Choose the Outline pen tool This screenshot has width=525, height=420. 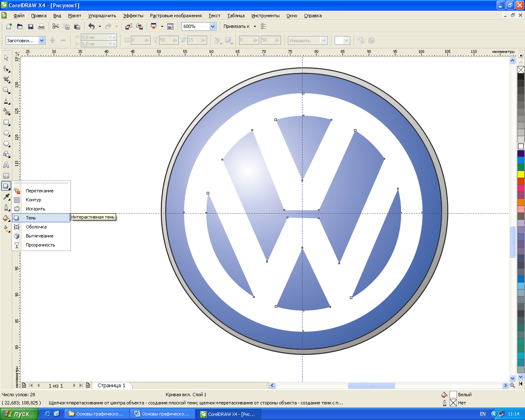6,208
